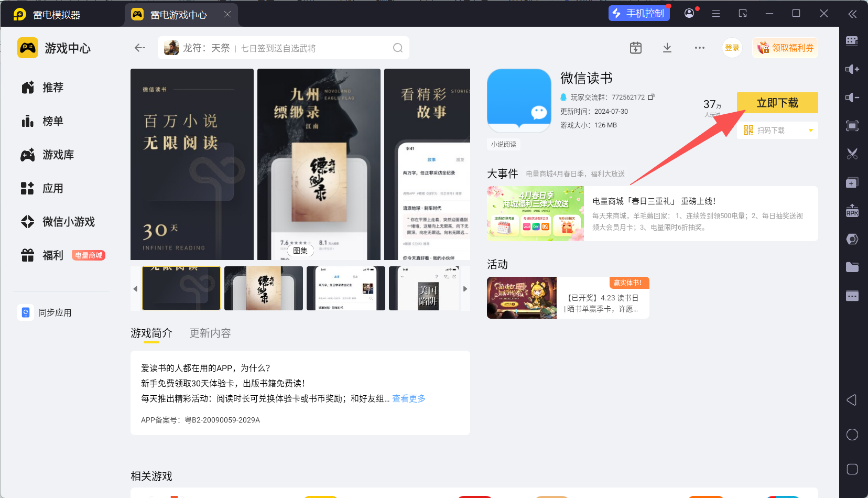The image size is (868, 498).
Task: Select the 雷电模拟器 window tab
Action: point(47,15)
